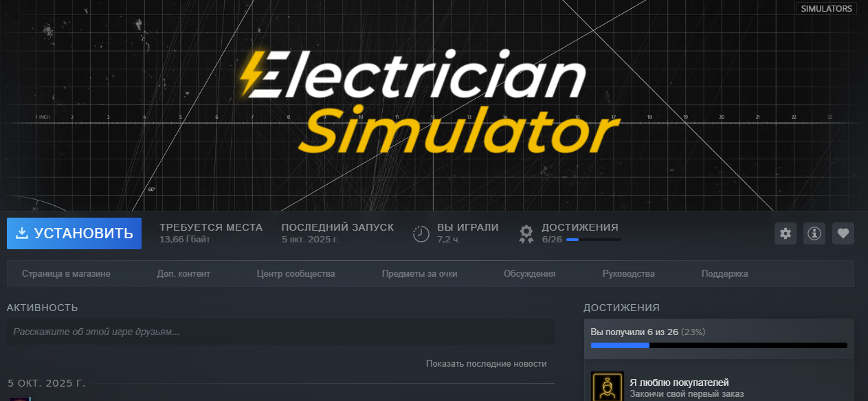
Task: Select 'Я люблю покупателей' achievement title
Action: tap(679, 382)
